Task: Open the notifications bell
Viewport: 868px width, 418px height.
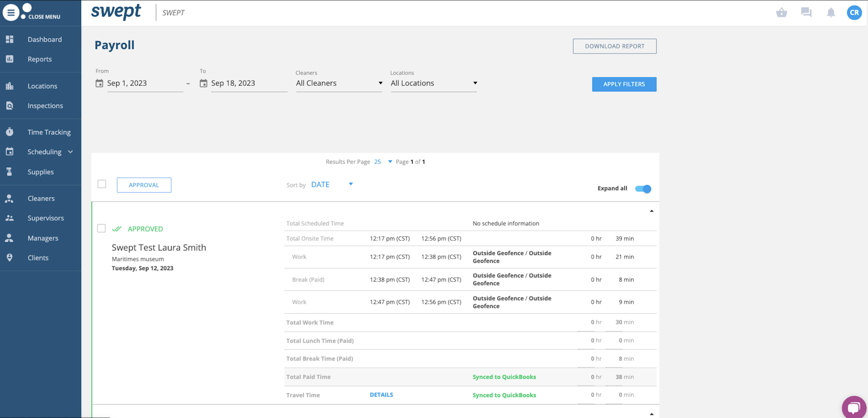Action: tap(831, 13)
